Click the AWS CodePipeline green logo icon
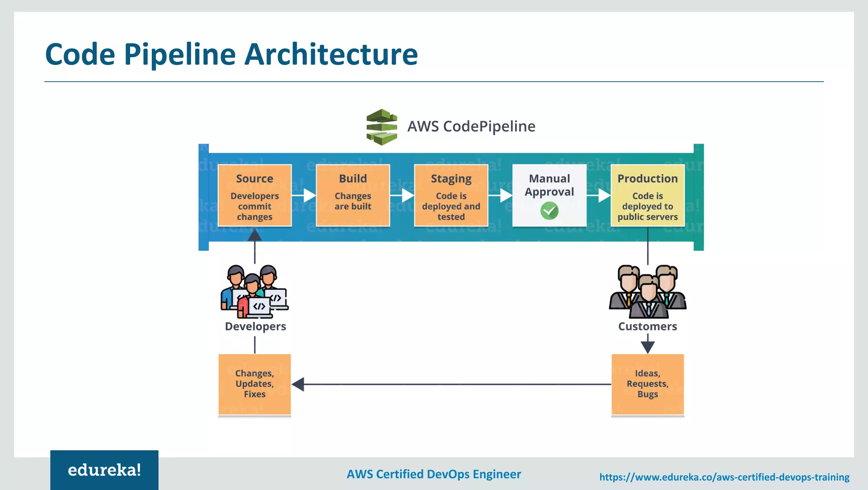Image resolution: width=868 pixels, height=490 pixels. pyautogui.click(x=381, y=127)
